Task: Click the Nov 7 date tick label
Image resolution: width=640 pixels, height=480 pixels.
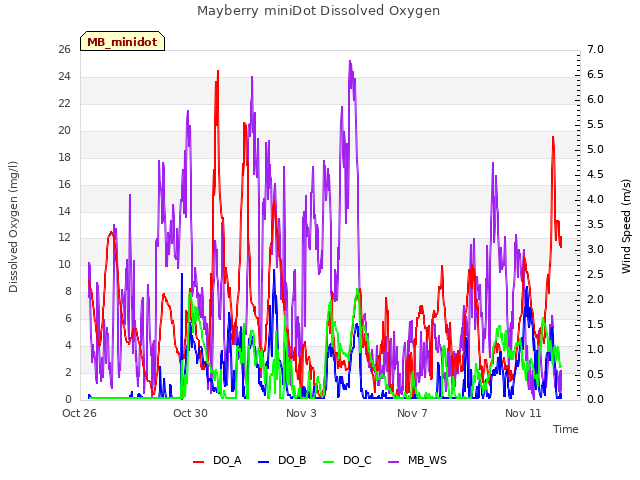Action: pos(412,413)
